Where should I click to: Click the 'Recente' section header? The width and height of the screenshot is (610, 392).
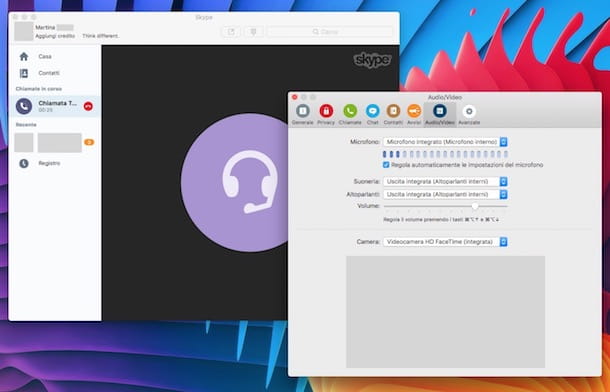pos(26,124)
